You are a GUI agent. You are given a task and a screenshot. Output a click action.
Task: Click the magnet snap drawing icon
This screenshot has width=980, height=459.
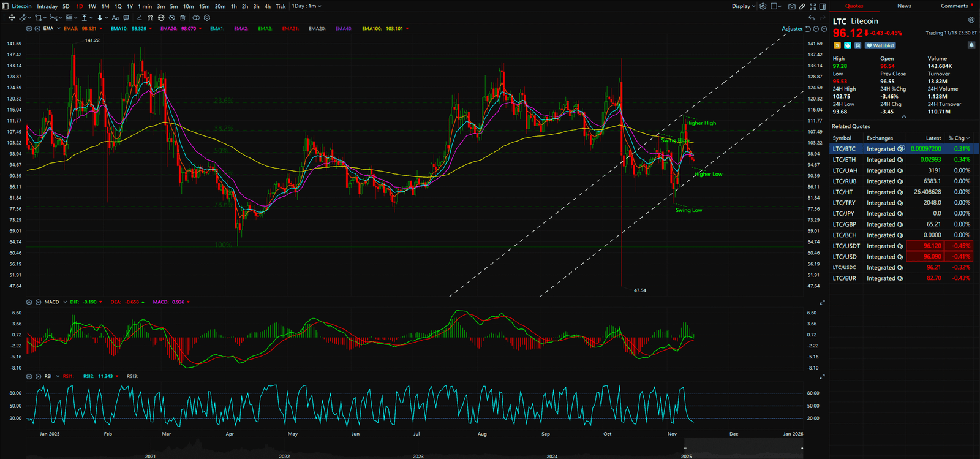pyautogui.click(x=150, y=18)
